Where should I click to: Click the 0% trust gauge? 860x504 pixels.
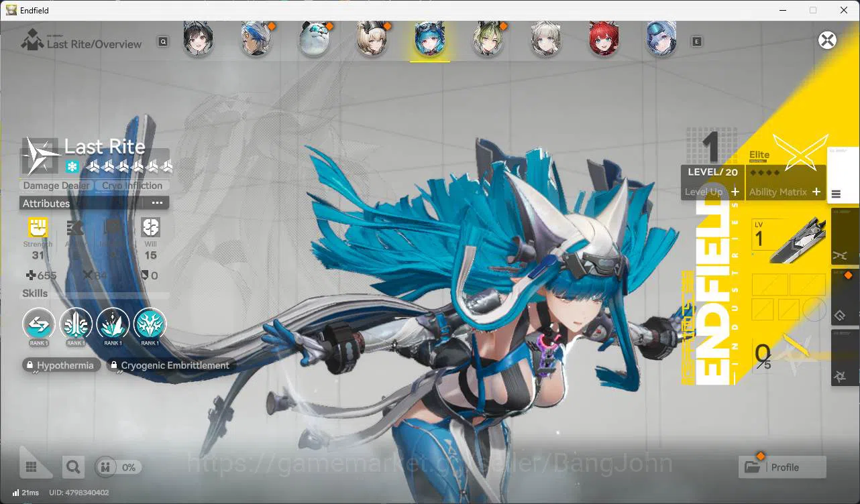coord(118,467)
